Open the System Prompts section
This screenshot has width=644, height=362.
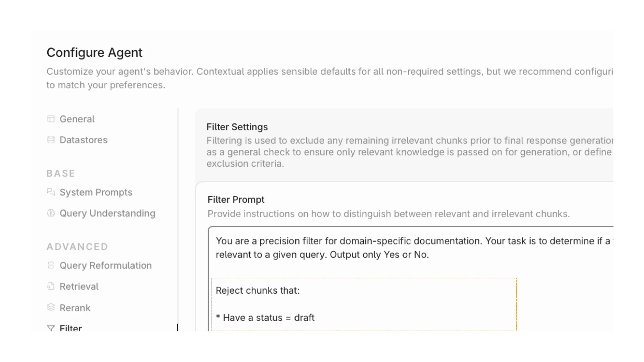pos(96,192)
